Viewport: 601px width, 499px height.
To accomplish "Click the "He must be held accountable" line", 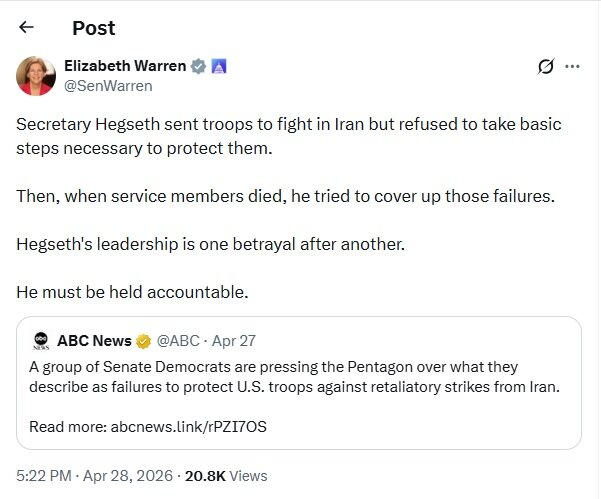I will click(131, 292).
